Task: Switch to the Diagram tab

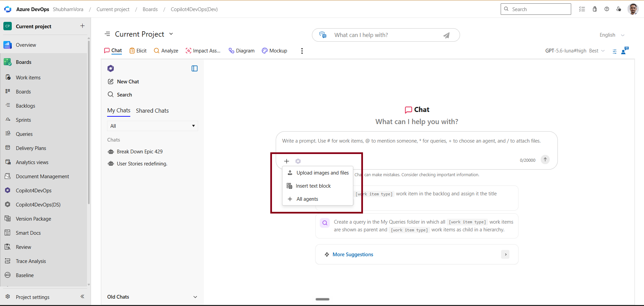Action: click(241, 51)
